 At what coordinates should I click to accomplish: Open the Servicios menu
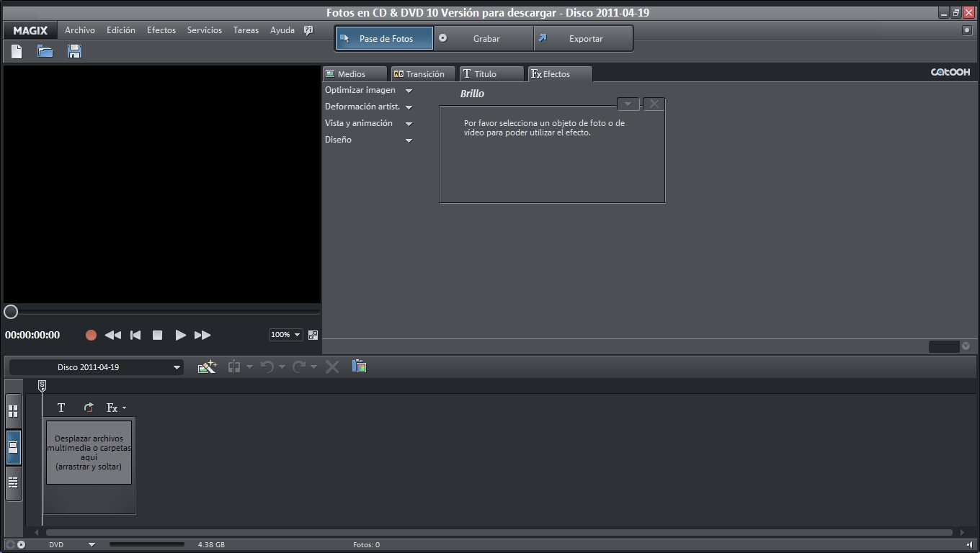tap(205, 30)
